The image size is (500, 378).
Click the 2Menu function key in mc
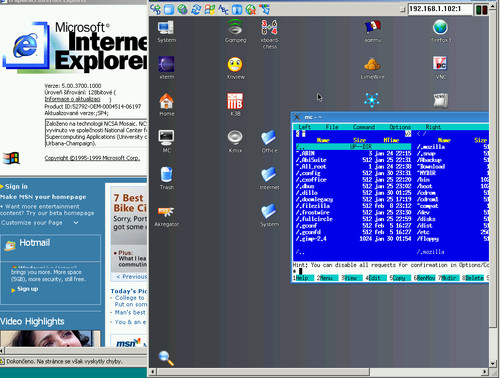point(328,278)
